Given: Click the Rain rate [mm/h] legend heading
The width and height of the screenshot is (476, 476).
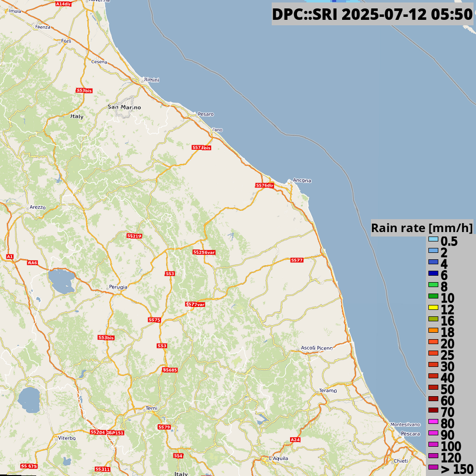Looking at the screenshot, I should click(x=422, y=228).
